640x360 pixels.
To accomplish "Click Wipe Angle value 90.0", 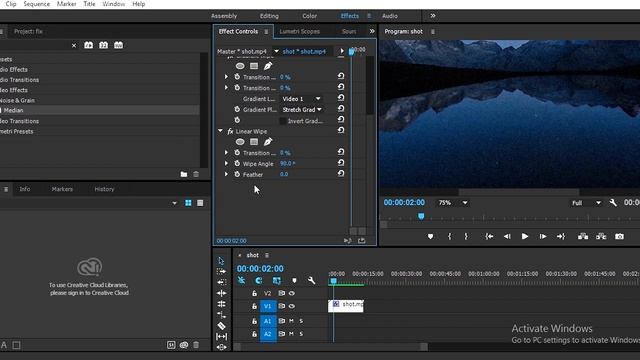I will (x=287, y=163).
